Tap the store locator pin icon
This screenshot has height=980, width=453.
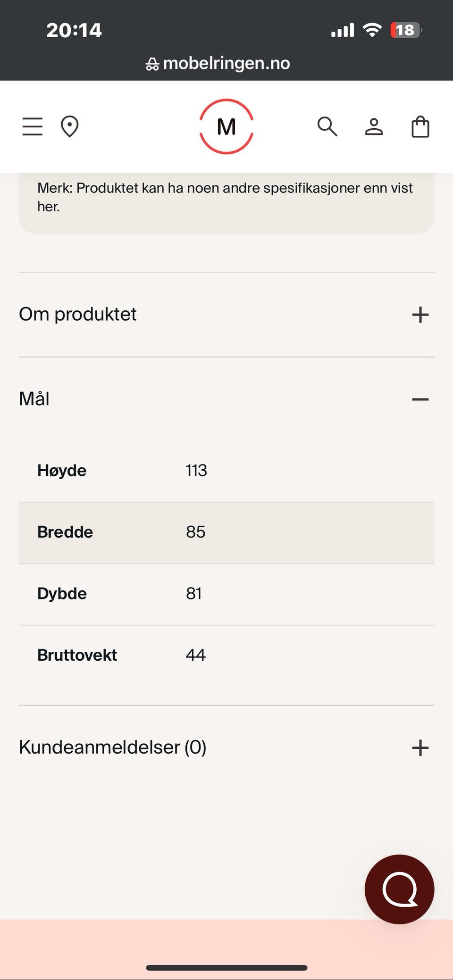(x=69, y=126)
